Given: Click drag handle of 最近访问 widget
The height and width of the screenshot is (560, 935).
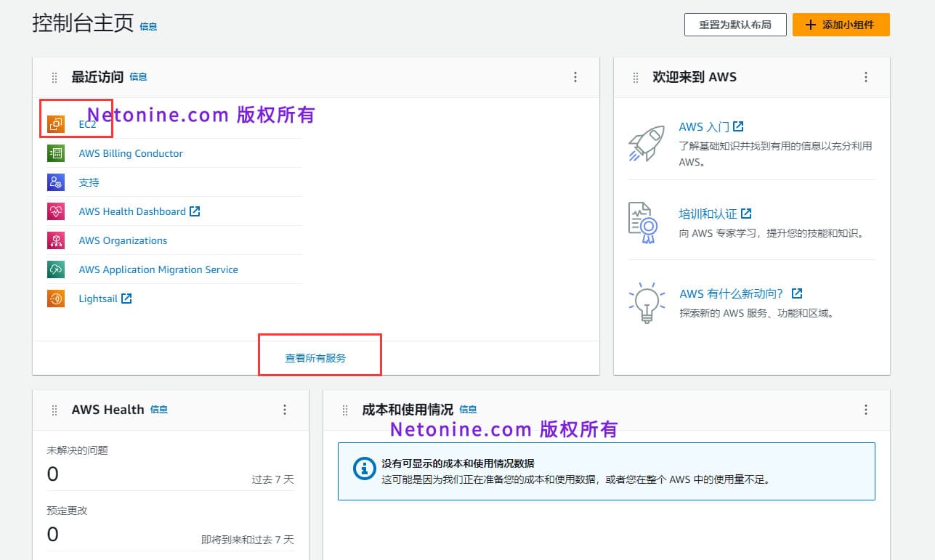Looking at the screenshot, I should 54,77.
